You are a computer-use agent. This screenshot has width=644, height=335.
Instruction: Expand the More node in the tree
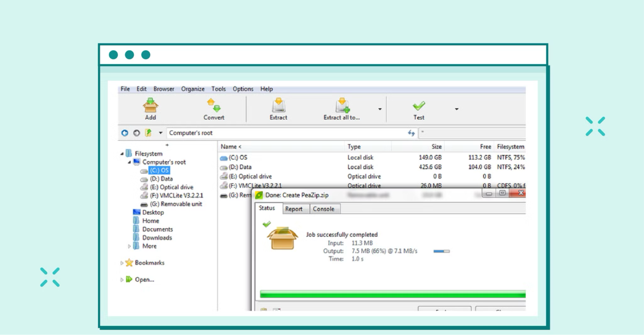(129, 246)
